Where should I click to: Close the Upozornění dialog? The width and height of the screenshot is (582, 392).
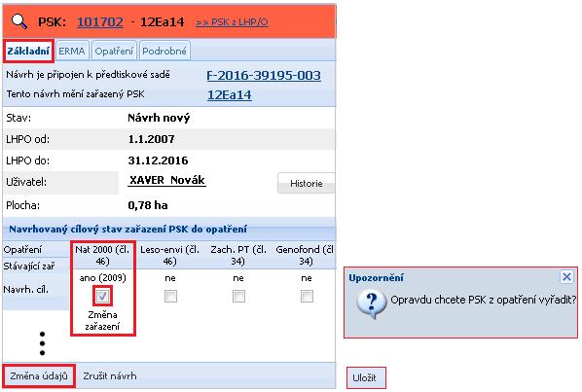566,276
